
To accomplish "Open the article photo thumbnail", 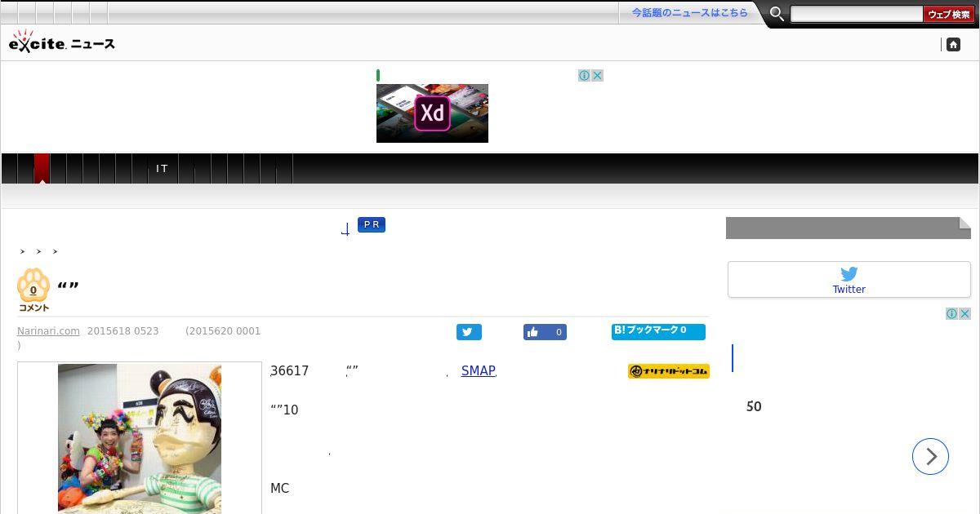I will 140,439.
